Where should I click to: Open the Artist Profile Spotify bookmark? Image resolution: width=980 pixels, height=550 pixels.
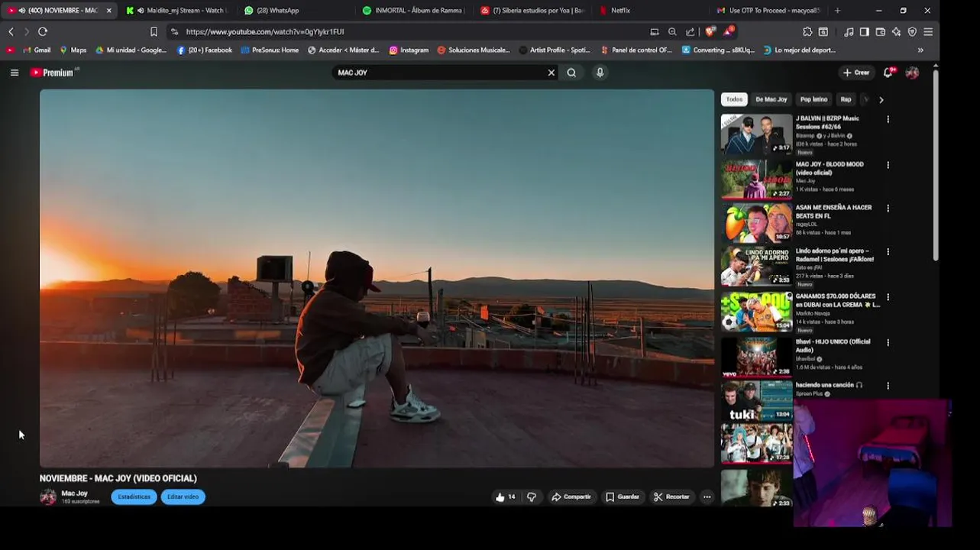[x=555, y=50]
